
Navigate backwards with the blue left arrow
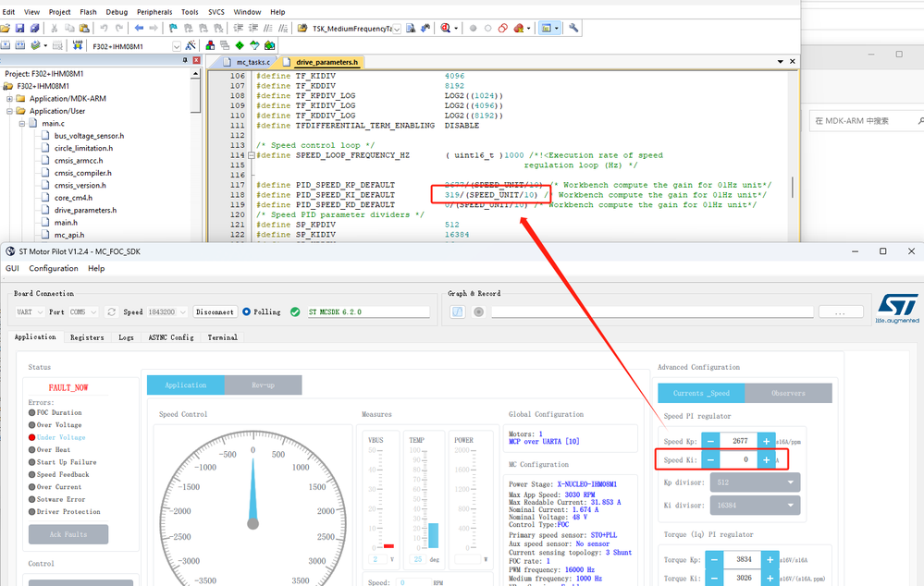[139, 29]
